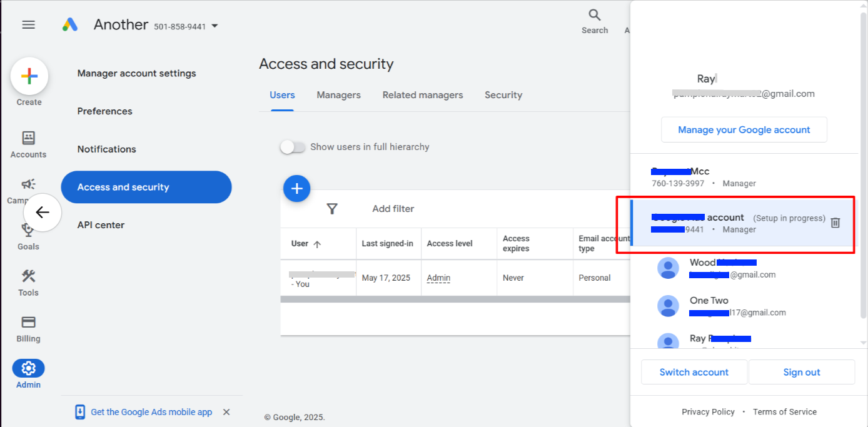868x427 pixels.
Task: Click the filter funnel icon
Action: tap(332, 209)
